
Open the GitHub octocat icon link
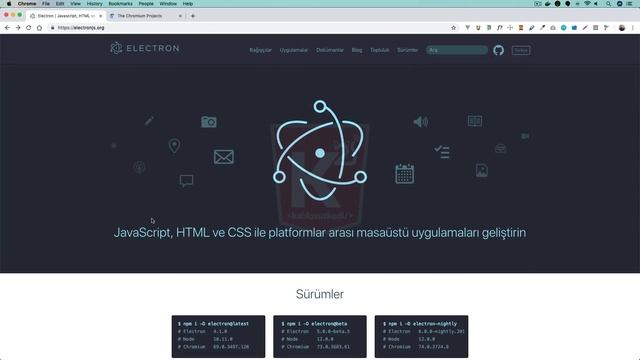point(498,50)
